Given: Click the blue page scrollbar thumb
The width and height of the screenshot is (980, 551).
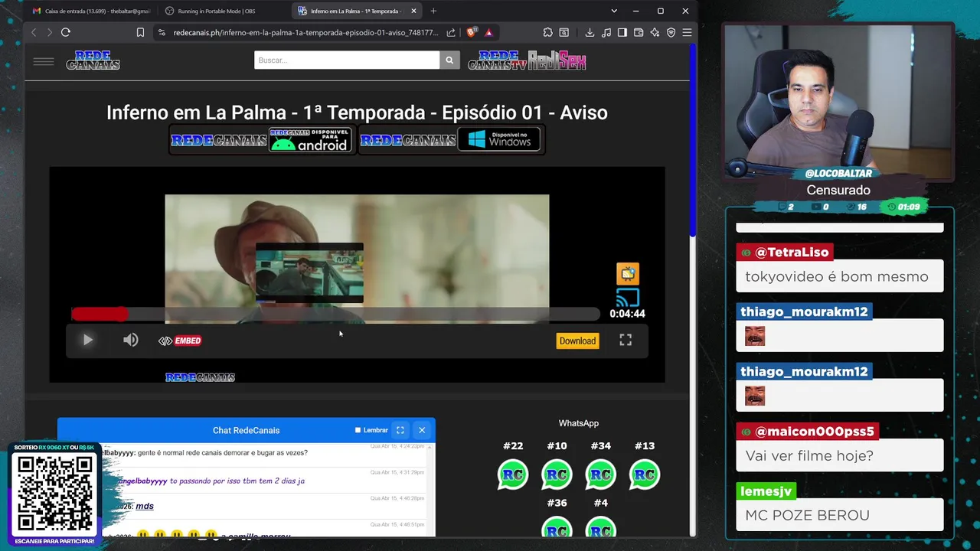Looking at the screenshot, I should point(694,140).
